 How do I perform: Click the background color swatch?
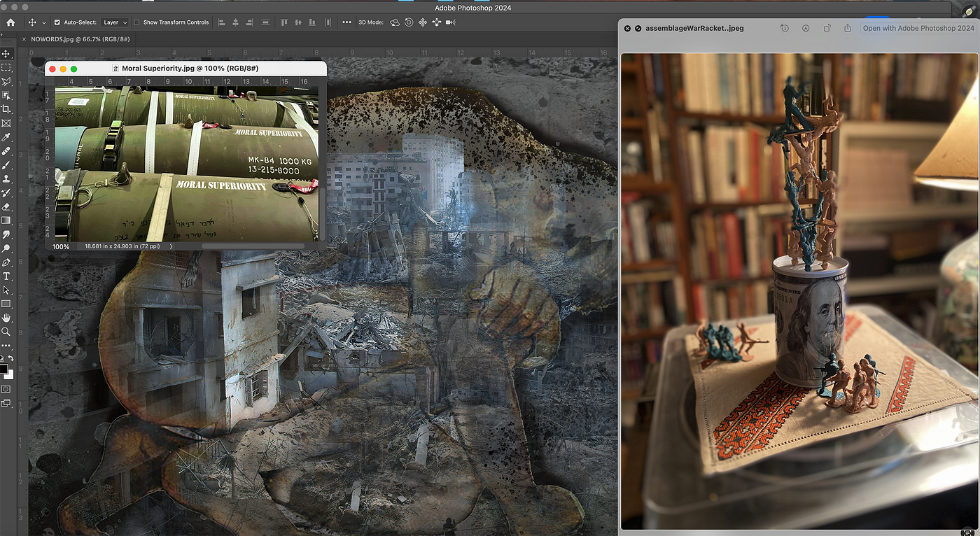[x=9, y=374]
